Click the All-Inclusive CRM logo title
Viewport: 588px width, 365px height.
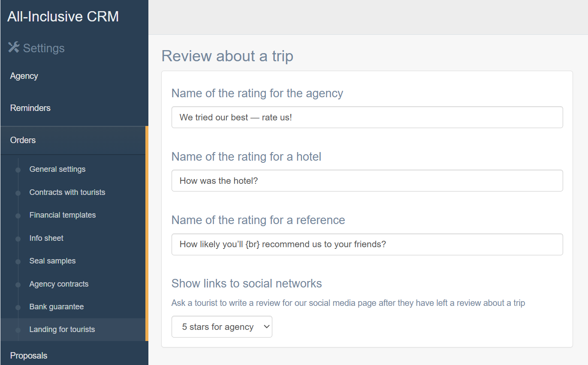pyautogui.click(x=63, y=17)
